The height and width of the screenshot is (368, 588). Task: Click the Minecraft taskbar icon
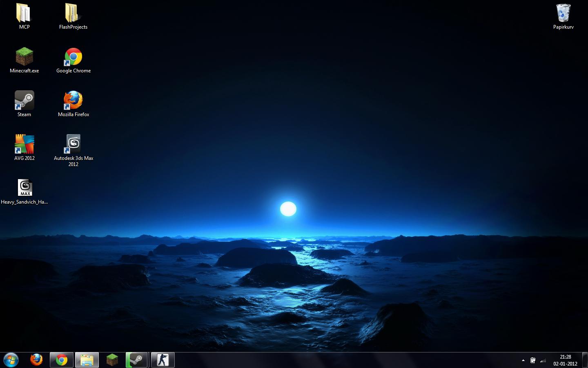pos(112,360)
